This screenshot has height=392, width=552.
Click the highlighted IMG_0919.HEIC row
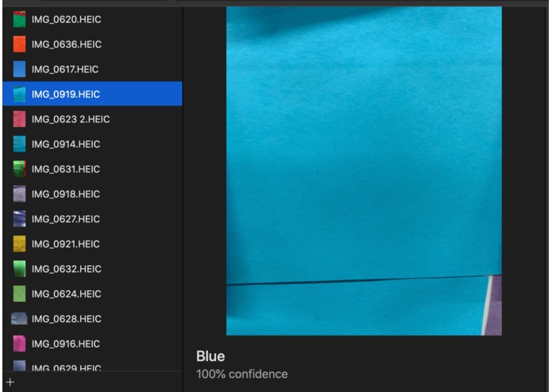[x=93, y=94]
